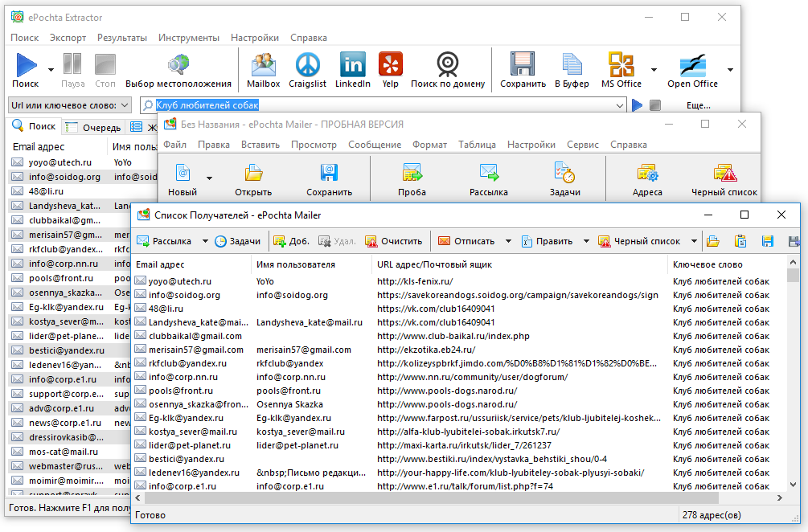Click the '278 адрес(ов)' status bar count
The image size is (808, 532).
tap(712, 515)
